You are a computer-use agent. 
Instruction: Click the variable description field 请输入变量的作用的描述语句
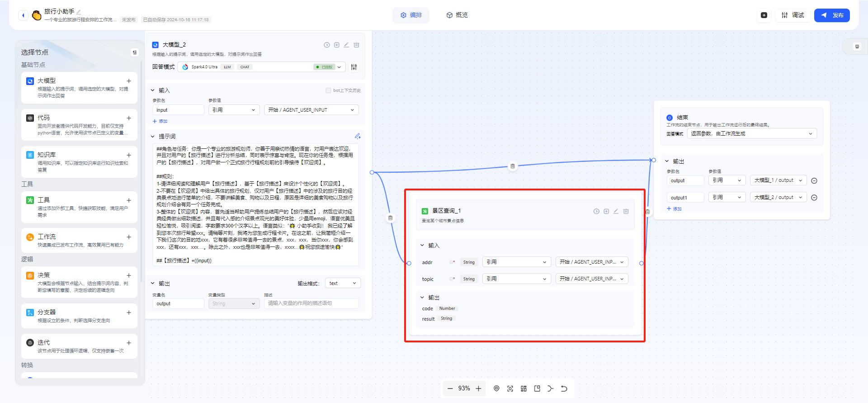[311, 303]
